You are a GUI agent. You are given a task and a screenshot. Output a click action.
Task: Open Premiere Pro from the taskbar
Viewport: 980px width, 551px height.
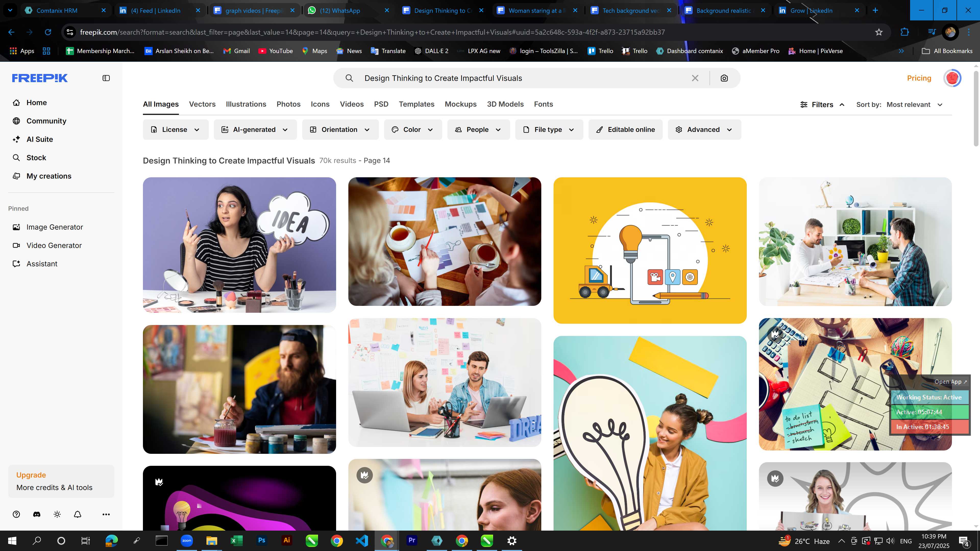412,540
